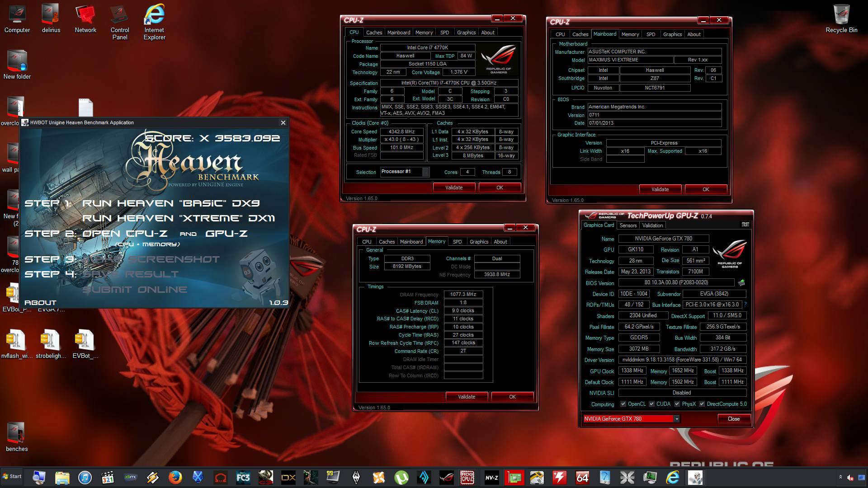Launch Firefox from the taskbar

[175, 478]
